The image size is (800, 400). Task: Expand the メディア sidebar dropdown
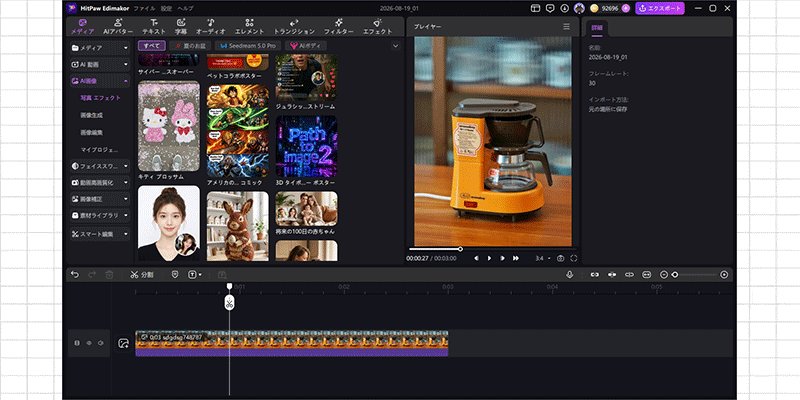(100, 48)
